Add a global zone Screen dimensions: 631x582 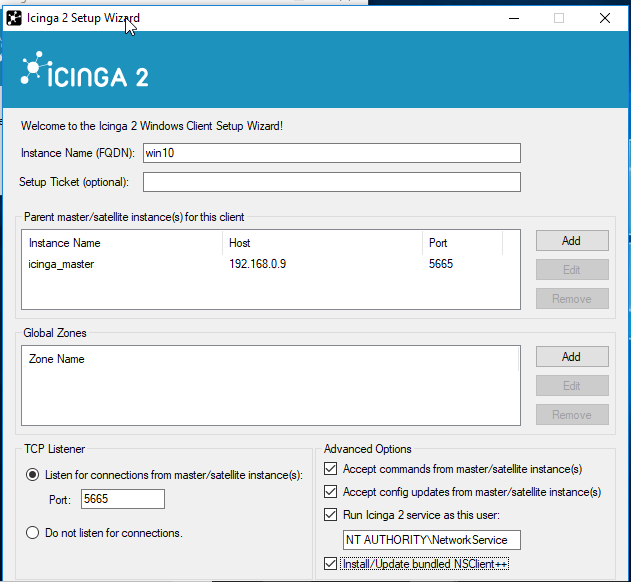coord(572,357)
